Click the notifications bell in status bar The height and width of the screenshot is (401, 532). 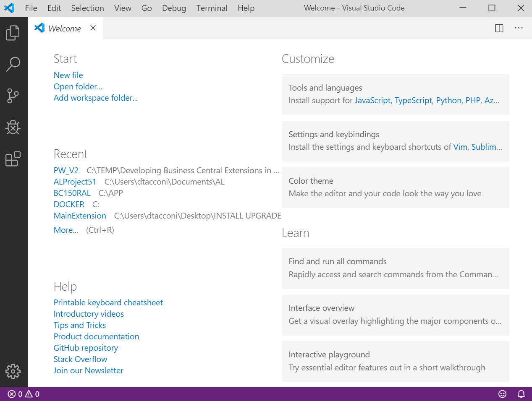click(x=521, y=394)
